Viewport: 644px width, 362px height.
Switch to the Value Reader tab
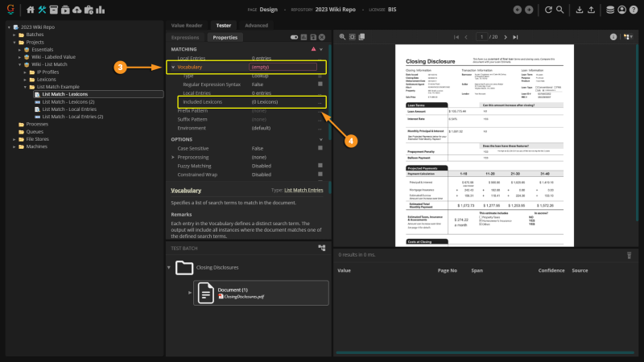tap(188, 25)
